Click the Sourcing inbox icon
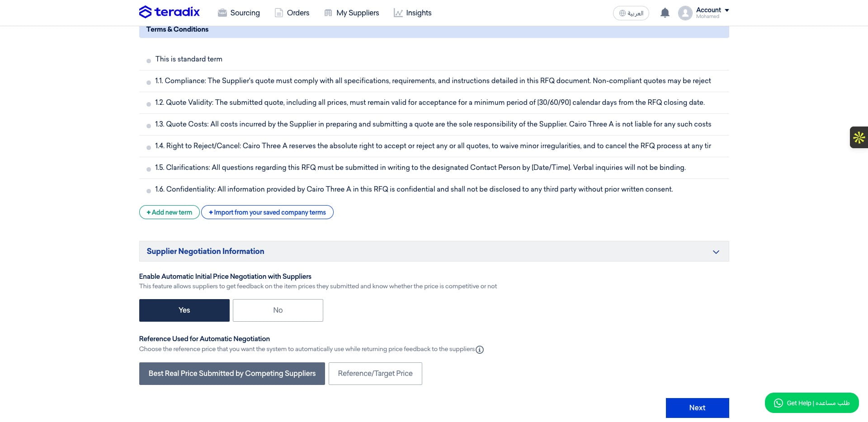Image resolution: width=868 pixels, height=422 pixels. (222, 13)
